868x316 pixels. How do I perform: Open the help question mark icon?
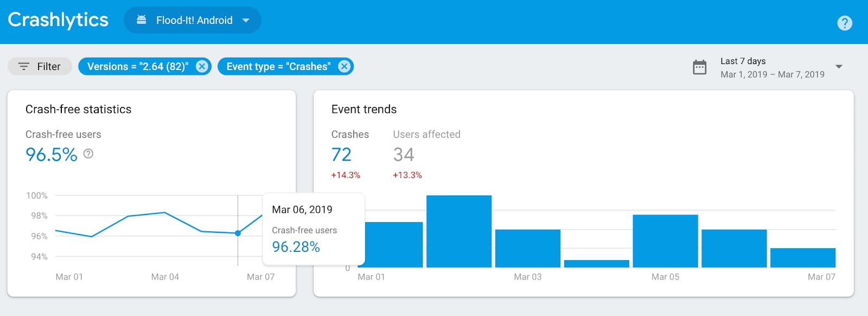tap(844, 23)
